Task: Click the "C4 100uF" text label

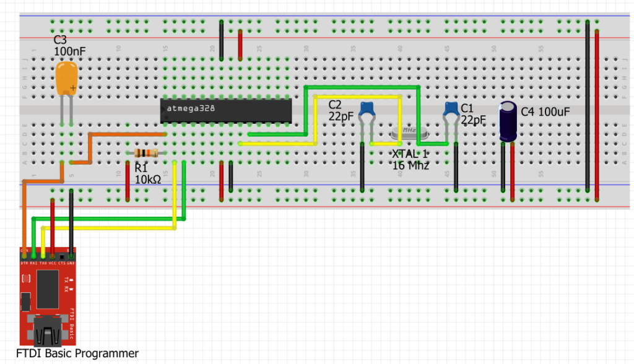Action: [545, 112]
